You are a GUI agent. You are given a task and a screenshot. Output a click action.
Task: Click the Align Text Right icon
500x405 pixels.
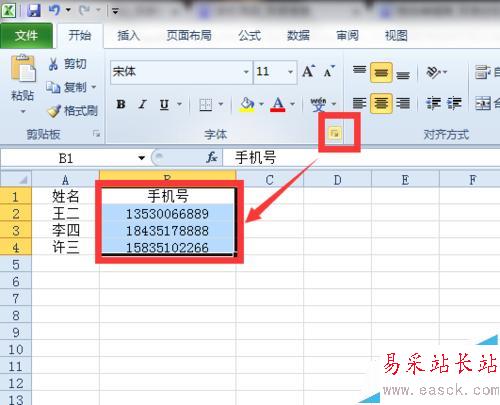(403, 104)
